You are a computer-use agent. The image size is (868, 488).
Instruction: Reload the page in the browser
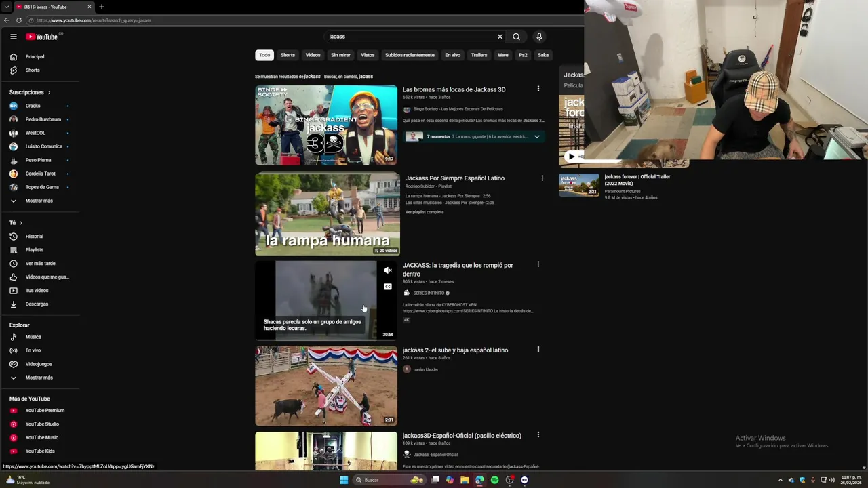(x=19, y=20)
